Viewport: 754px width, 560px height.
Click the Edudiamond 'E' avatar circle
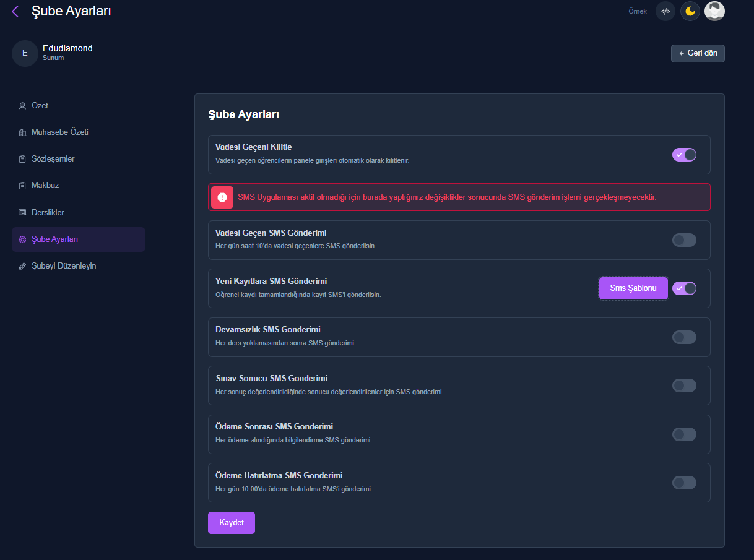pos(25,53)
